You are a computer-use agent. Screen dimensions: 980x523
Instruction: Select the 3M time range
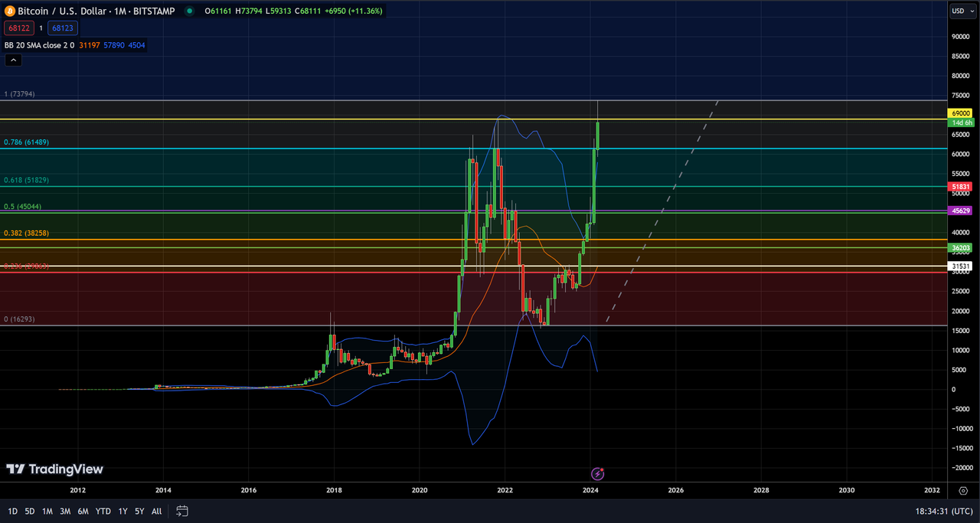(65, 511)
